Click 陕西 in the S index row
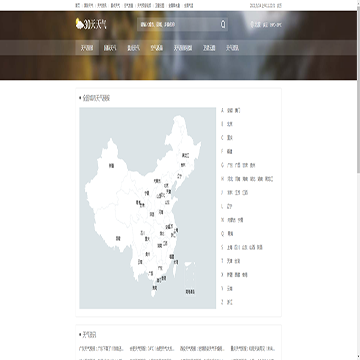360x360 pixels. click(260, 248)
